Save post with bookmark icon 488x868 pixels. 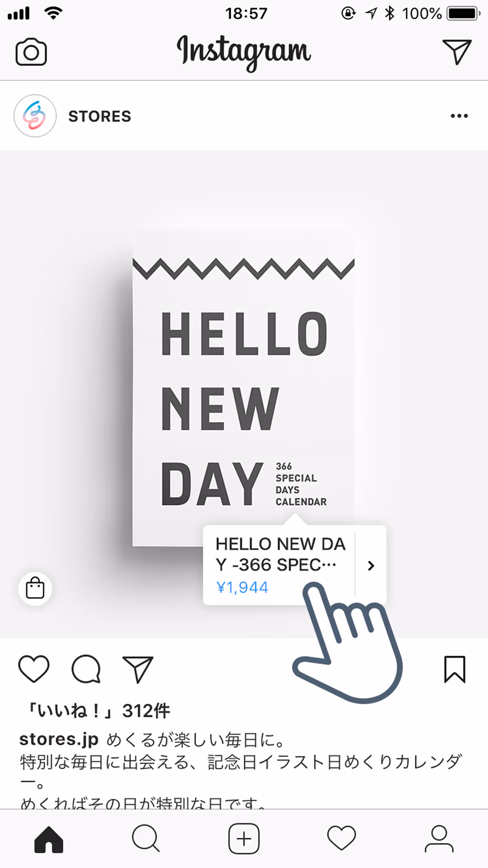[x=454, y=669]
